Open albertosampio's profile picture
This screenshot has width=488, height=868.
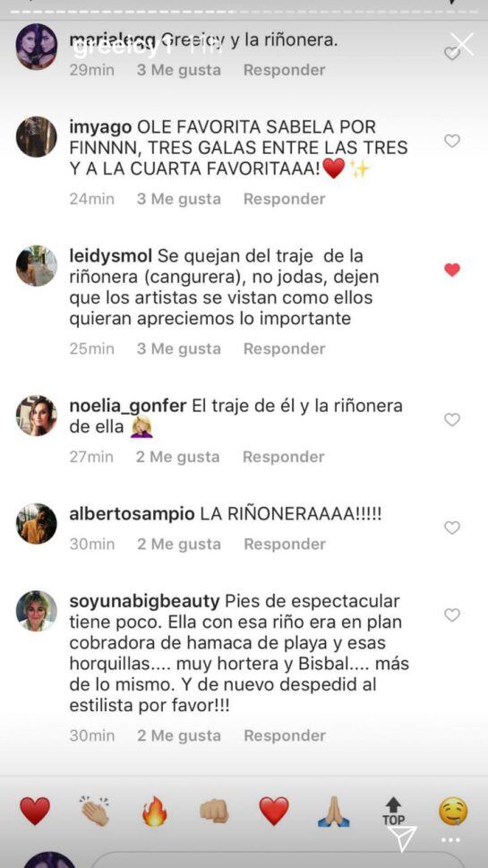coord(37,524)
